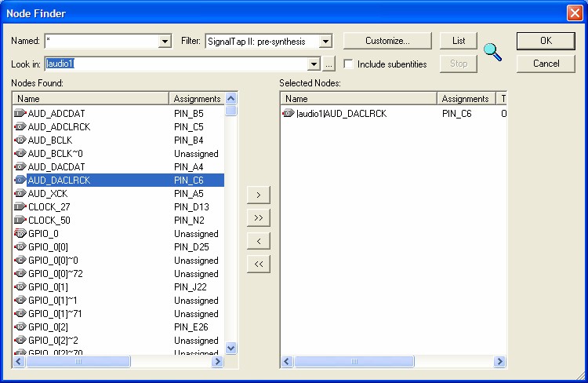Click the GPIO_0[1] pin icon
The image size is (588, 383).
(20, 287)
